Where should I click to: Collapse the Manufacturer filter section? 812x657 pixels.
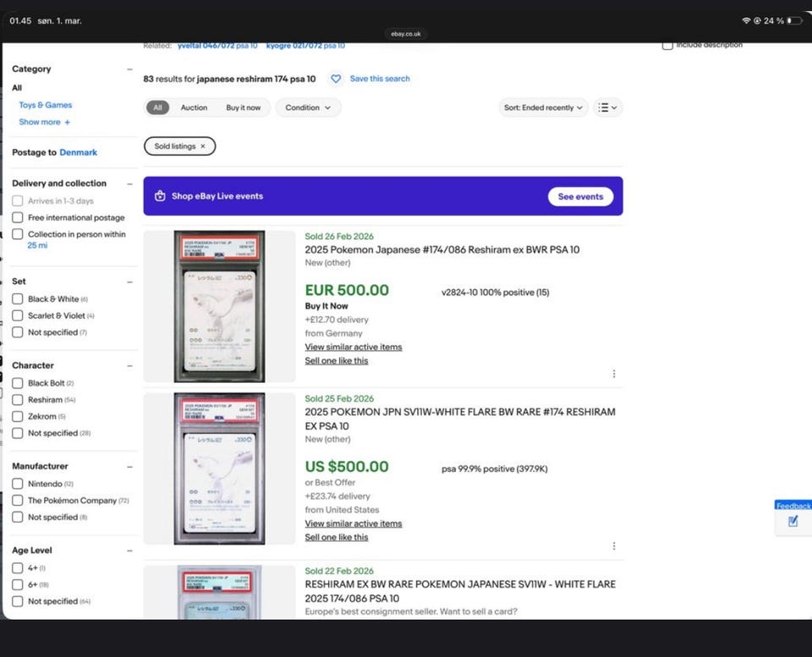click(129, 467)
